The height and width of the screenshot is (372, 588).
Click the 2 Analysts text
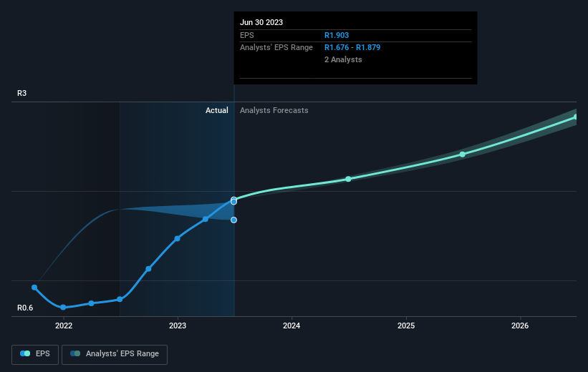343,59
